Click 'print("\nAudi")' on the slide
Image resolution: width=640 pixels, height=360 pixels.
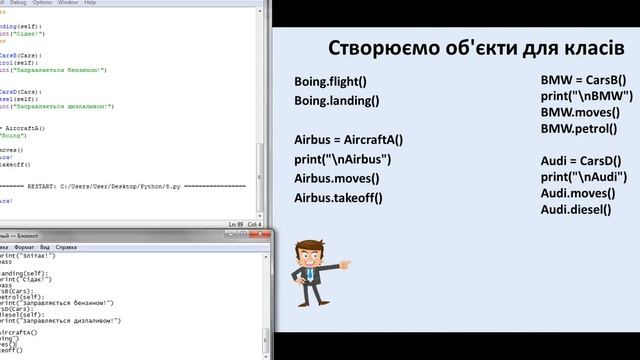pyautogui.click(x=584, y=177)
